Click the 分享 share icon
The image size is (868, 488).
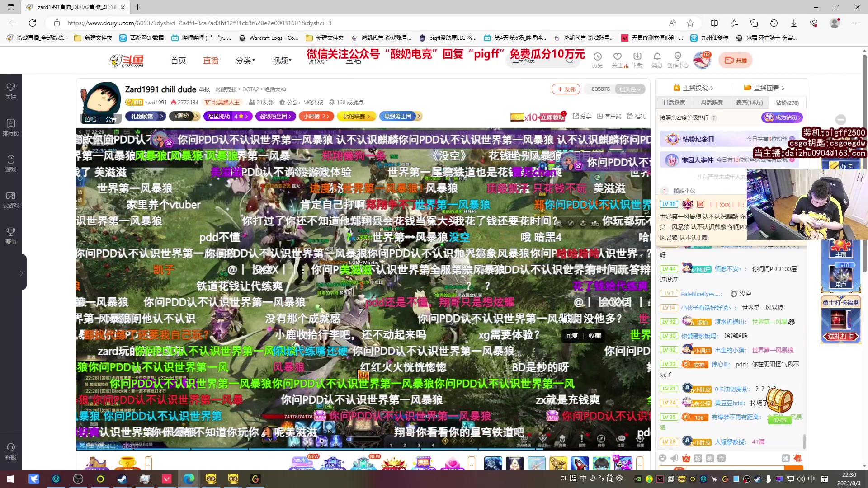click(x=581, y=116)
